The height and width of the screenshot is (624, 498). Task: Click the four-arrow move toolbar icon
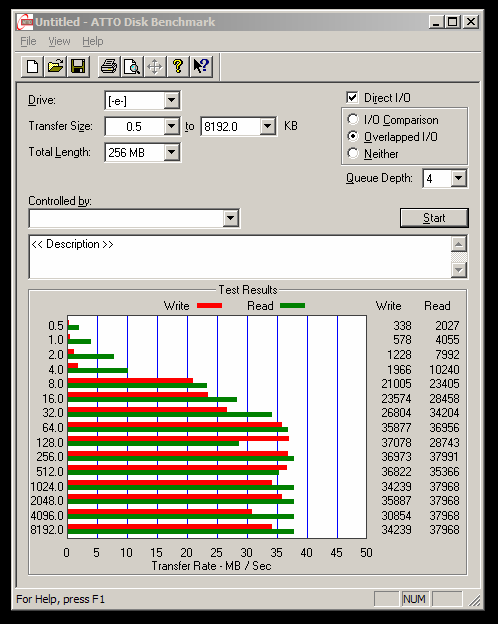coord(154,66)
